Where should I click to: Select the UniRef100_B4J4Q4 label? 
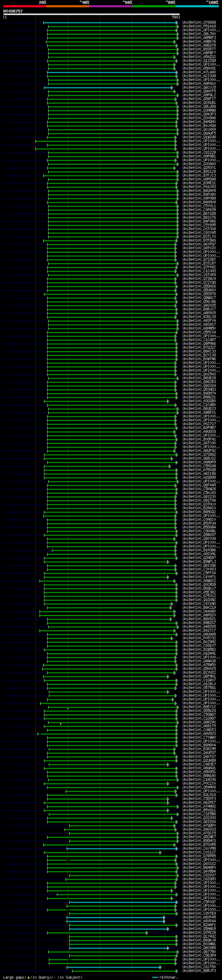[x=199, y=125]
